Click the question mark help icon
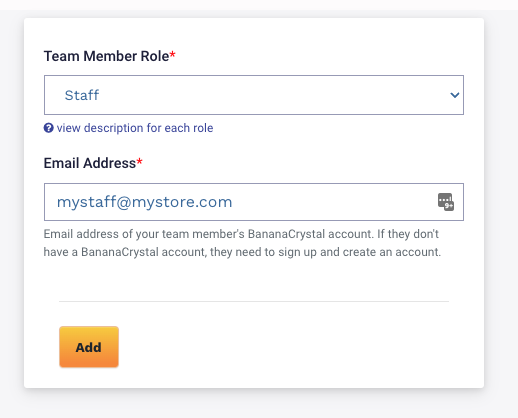Image resolution: width=518 pixels, height=418 pixels. [49, 128]
